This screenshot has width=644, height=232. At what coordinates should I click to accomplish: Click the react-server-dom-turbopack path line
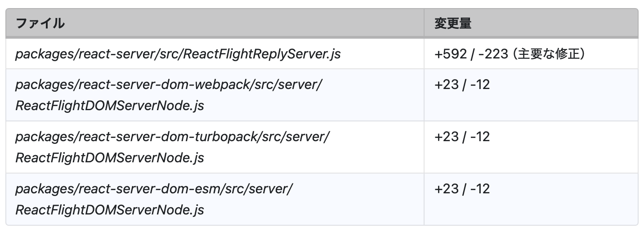point(172,137)
